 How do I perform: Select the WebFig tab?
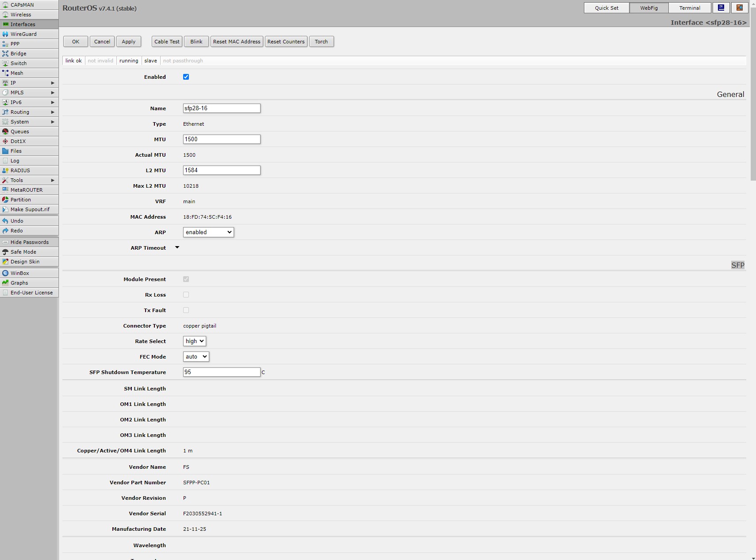649,8
